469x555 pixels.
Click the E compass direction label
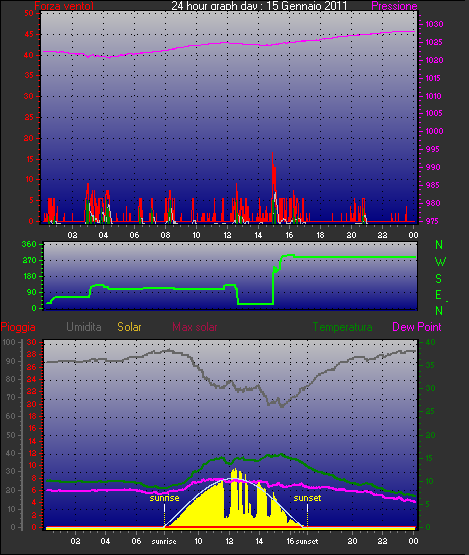(x=439, y=295)
